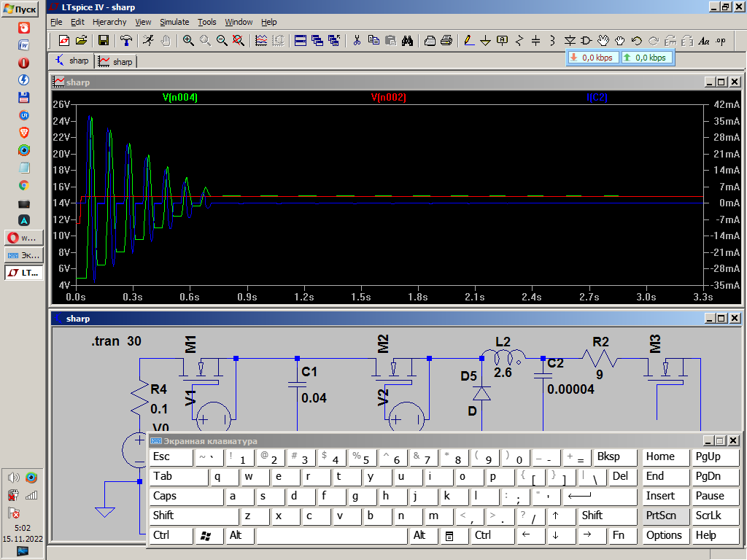This screenshot has height=560, width=747.
Task: Open the Пуск start button
Action: pyautogui.click(x=20, y=9)
